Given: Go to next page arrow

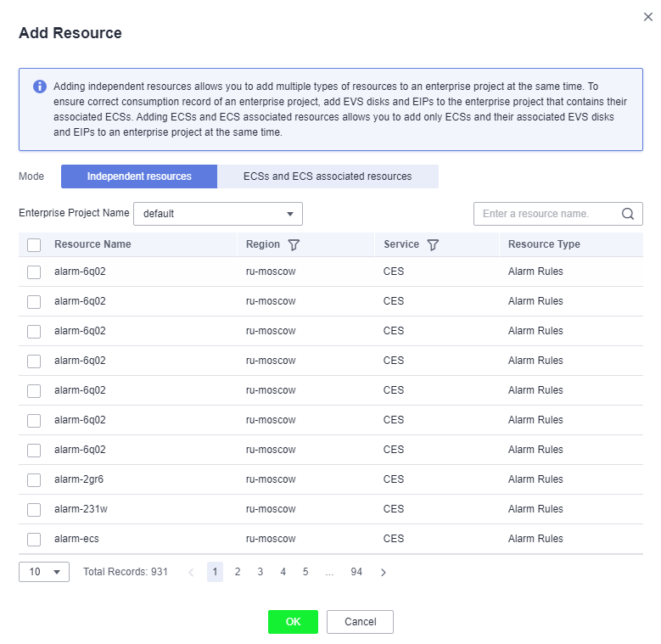Looking at the screenshot, I should point(384,573).
